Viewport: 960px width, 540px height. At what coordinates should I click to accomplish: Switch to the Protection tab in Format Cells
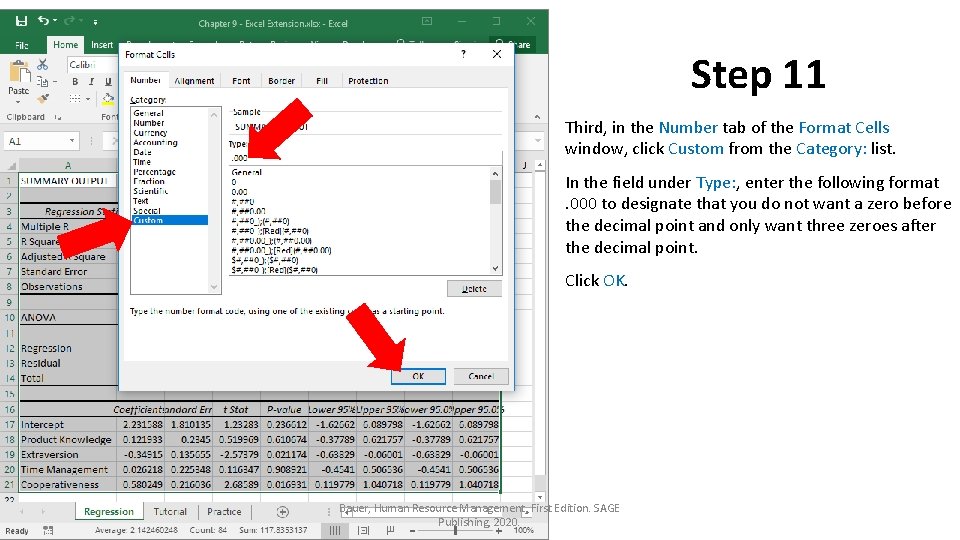(368, 81)
